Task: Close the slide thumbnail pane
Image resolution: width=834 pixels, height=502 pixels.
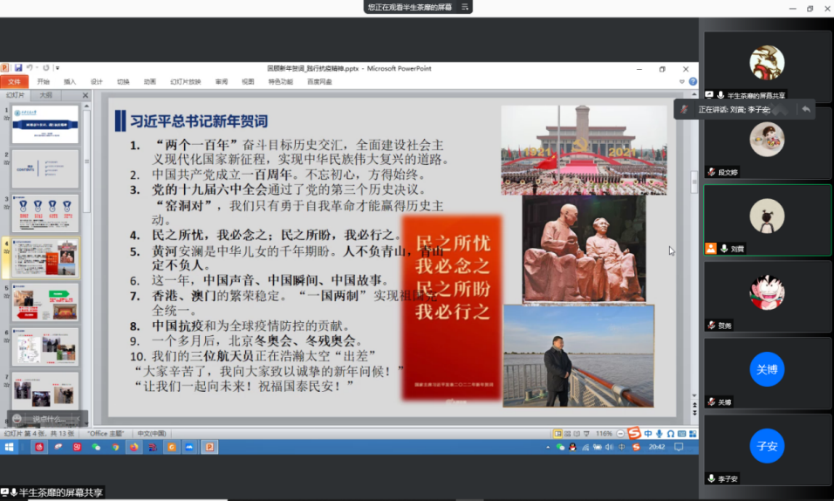Action: click(84, 95)
